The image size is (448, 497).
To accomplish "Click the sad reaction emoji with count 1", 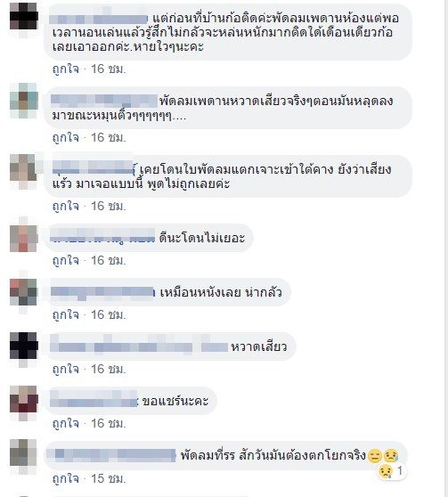I will point(391,471).
